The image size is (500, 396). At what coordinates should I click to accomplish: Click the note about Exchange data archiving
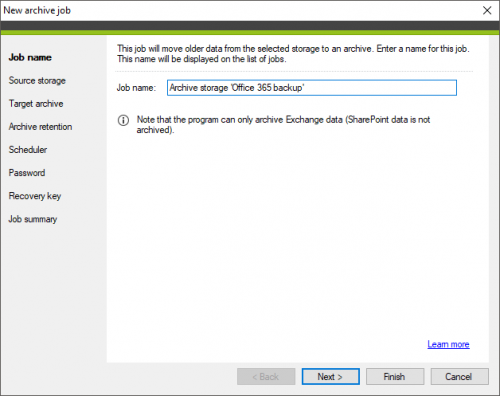pos(283,125)
